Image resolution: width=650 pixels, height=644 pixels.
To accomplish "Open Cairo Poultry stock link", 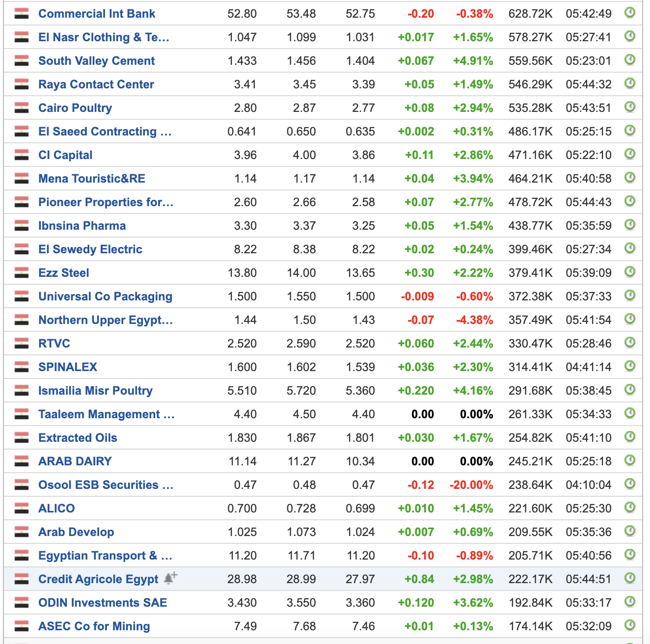I will pos(75,108).
